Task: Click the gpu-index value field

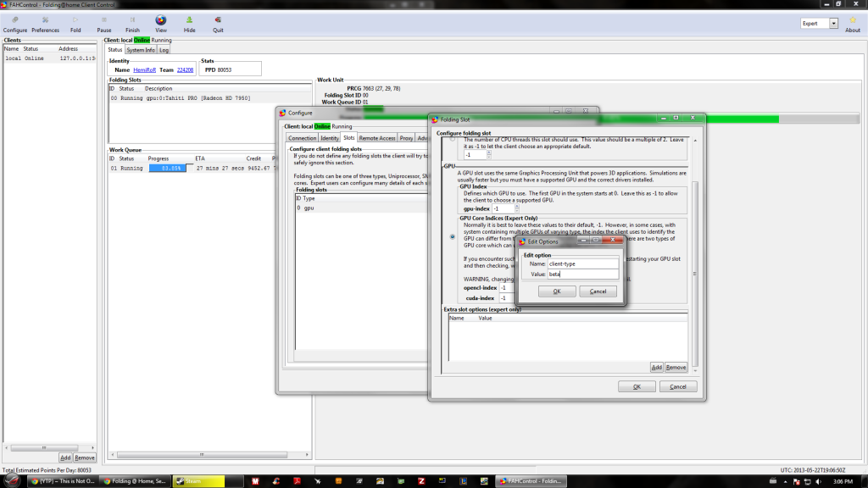Action: [504, 208]
